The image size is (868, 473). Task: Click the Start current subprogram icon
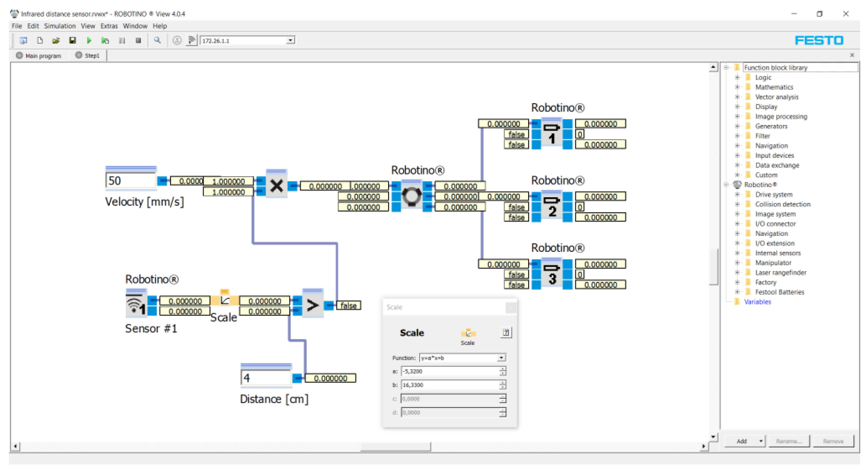105,41
